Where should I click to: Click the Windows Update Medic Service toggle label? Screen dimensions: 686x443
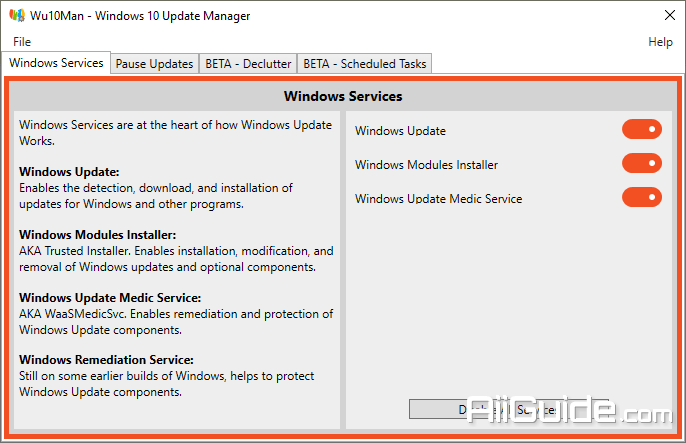438,199
